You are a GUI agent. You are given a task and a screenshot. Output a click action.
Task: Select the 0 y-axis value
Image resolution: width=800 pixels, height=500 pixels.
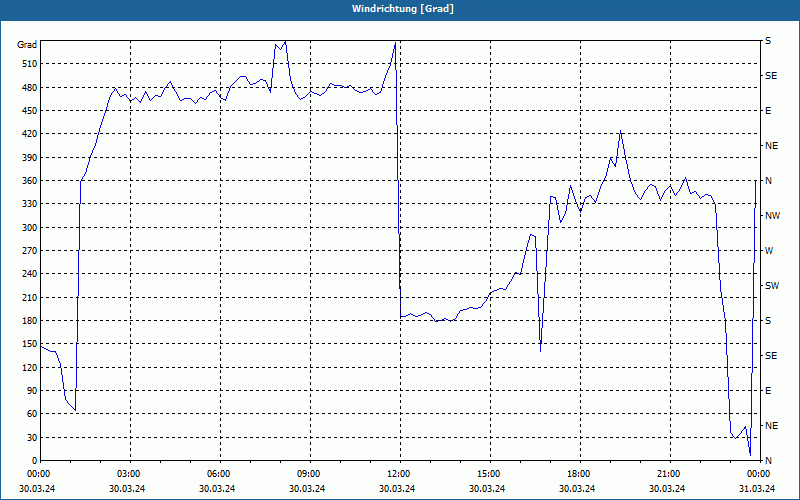(x=35, y=461)
